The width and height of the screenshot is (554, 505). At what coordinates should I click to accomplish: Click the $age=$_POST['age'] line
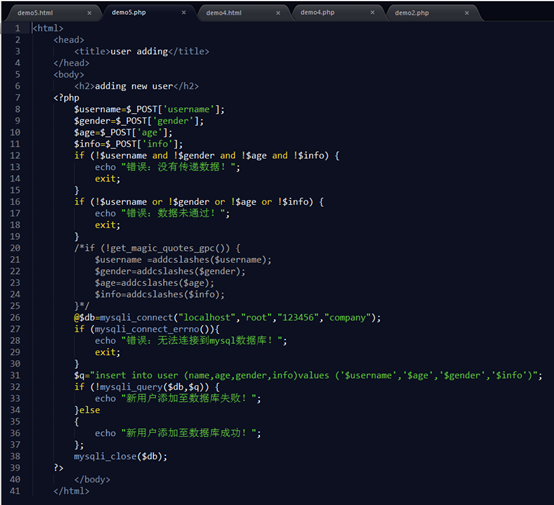(x=123, y=133)
